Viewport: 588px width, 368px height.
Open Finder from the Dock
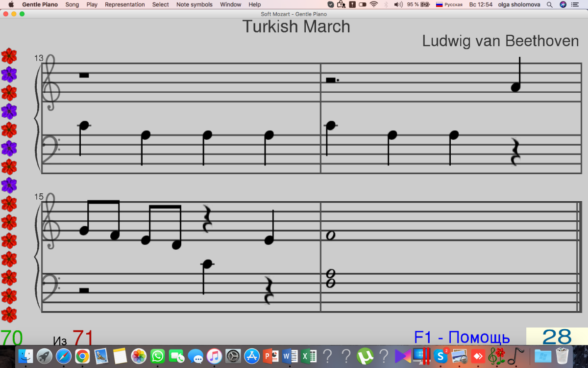click(25, 356)
